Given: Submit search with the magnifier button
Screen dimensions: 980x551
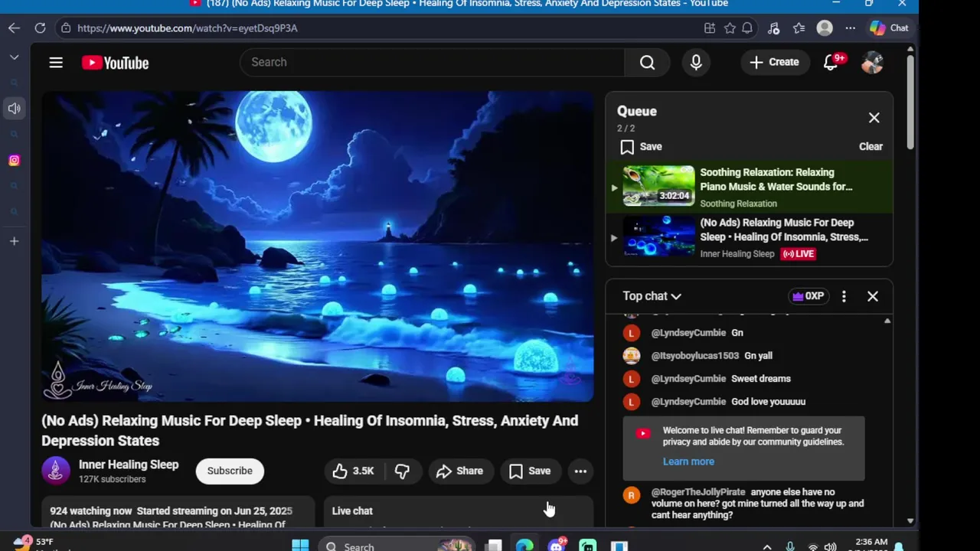Looking at the screenshot, I should coord(647,62).
